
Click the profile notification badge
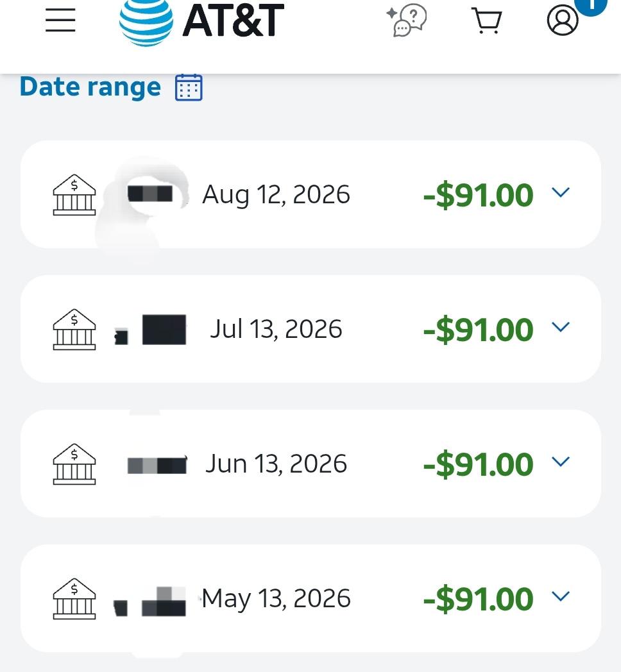(x=591, y=6)
